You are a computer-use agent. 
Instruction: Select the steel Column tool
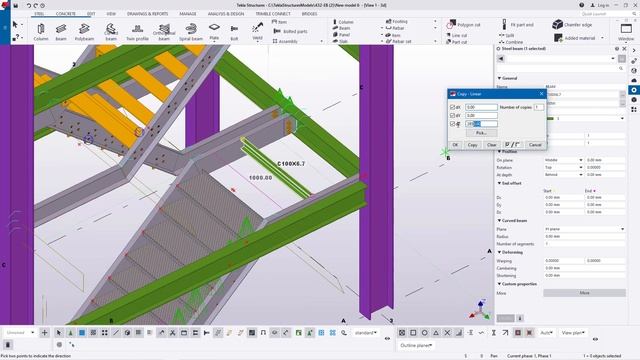(x=40, y=31)
